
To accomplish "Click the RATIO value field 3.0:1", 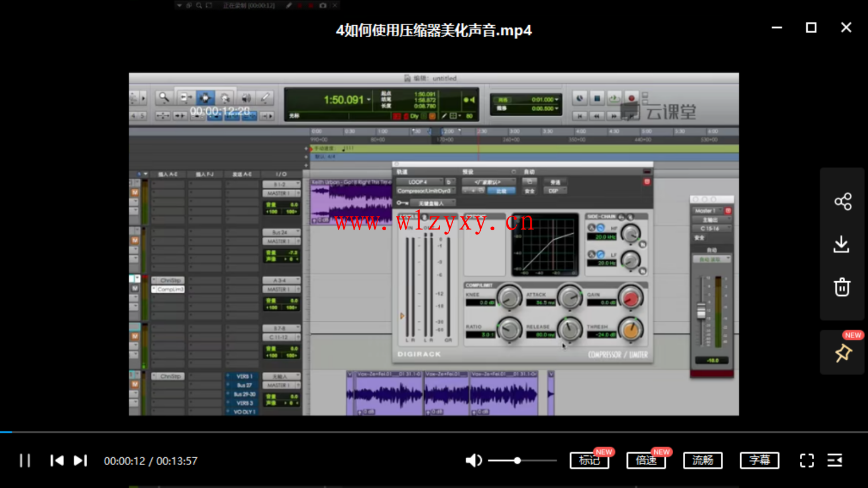I will (x=481, y=334).
